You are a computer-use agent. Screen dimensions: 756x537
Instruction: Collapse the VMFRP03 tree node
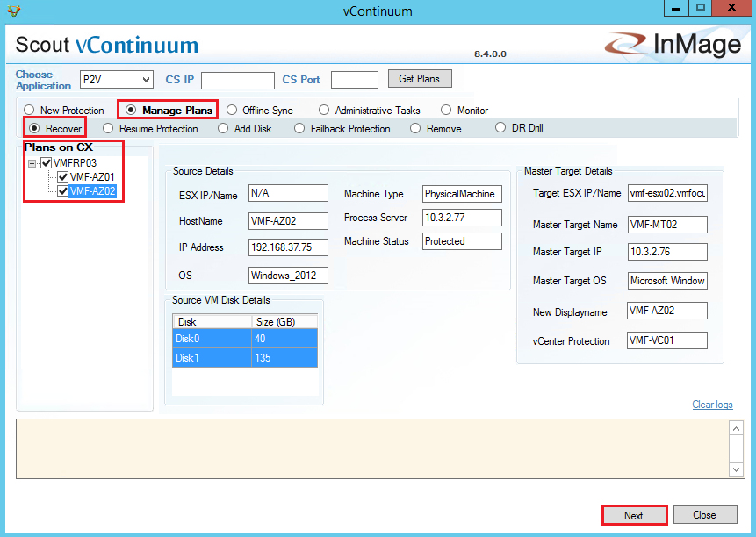click(32, 163)
